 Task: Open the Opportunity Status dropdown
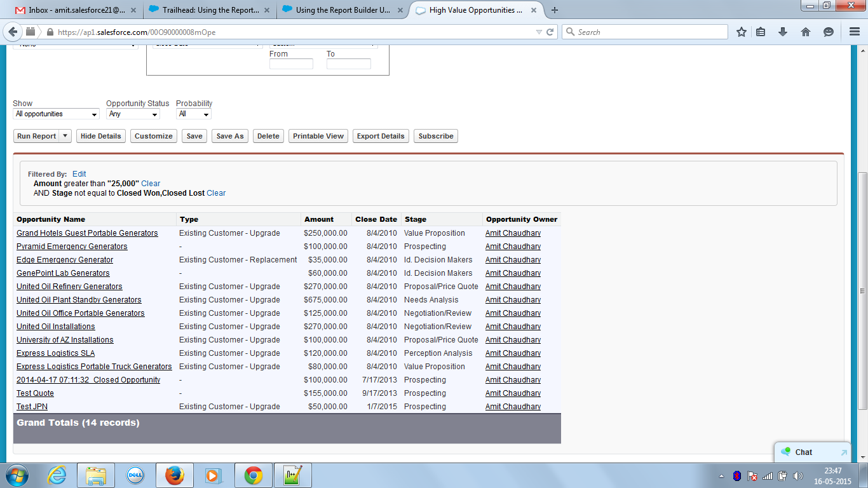click(132, 114)
